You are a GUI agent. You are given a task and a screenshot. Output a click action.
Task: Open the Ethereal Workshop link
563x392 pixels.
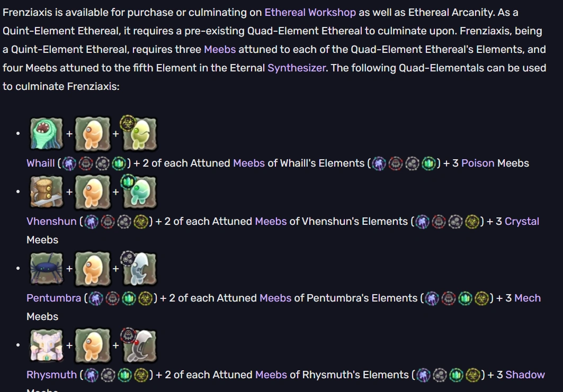click(x=310, y=13)
